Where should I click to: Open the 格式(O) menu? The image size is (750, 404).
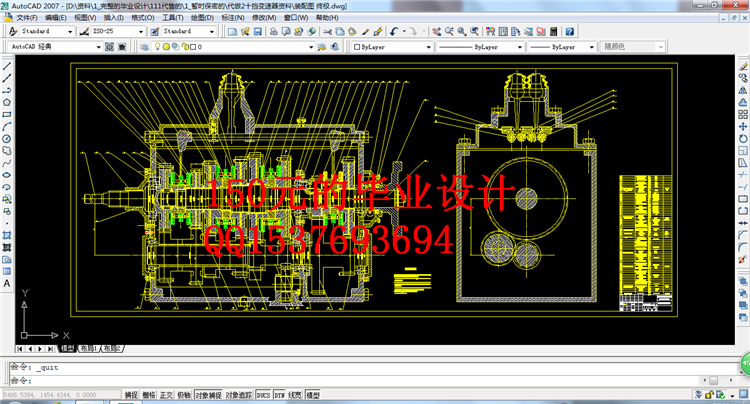[143, 18]
